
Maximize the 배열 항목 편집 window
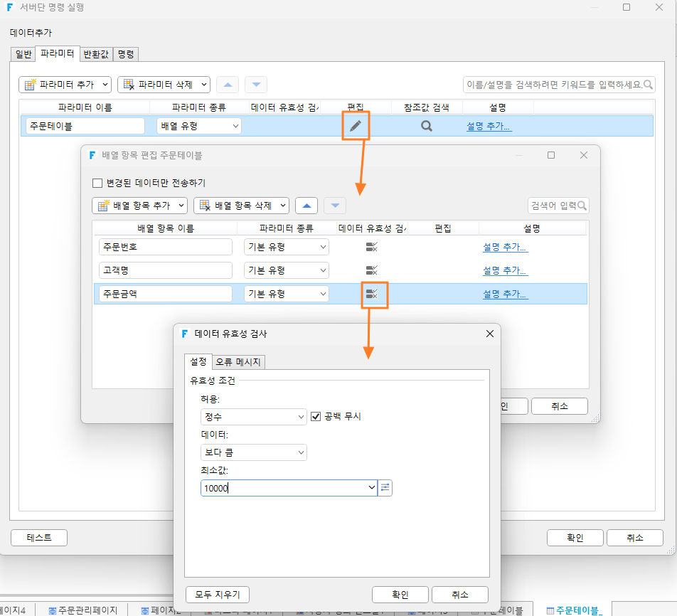[551, 155]
